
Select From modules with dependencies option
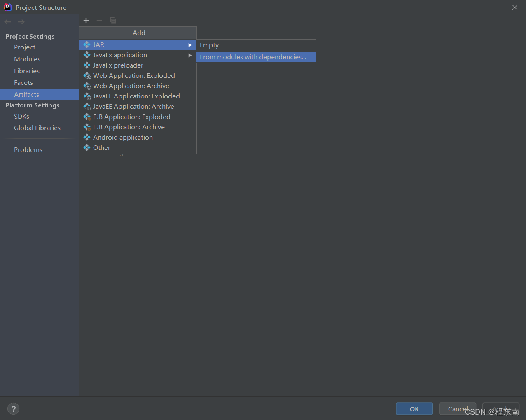pyautogui.click(x=256, y=57)
